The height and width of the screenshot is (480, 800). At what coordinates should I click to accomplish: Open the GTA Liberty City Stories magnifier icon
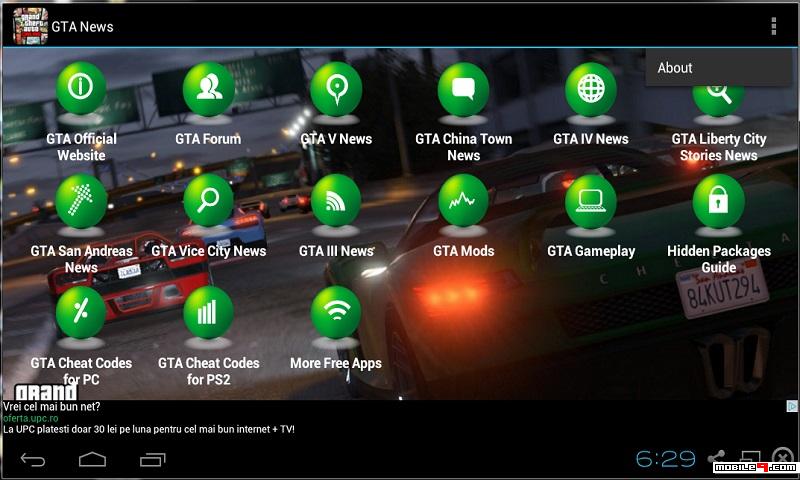pos(718,101)
